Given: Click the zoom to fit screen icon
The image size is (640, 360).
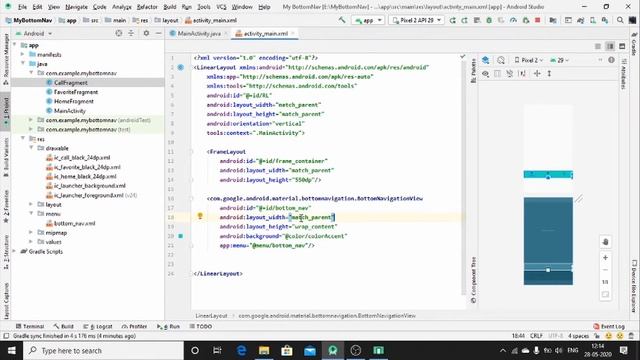Looking at the screenshot, I should 605,294.
